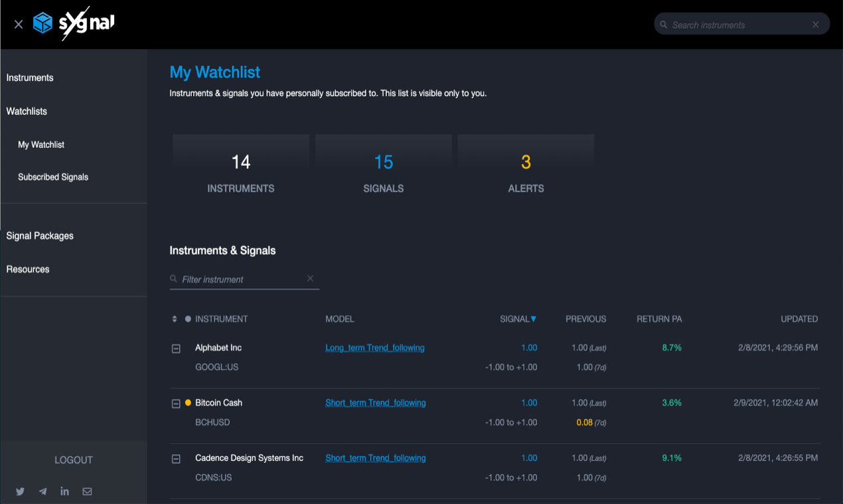Viewport: 843px width, 504px height.
Task: Open Alphabet Inc Long_term Trend_following model
Action: [x=375, y=347]
